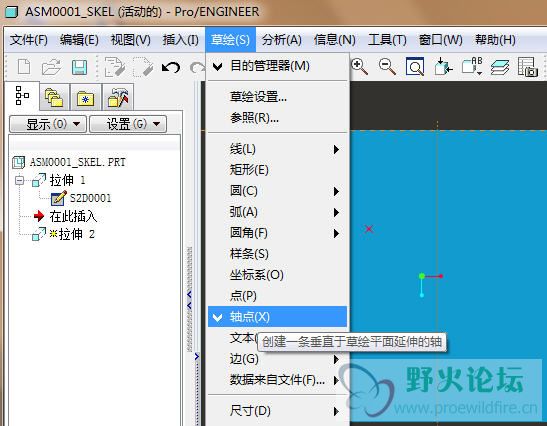The image size is (547, 426).
Task: Open the 工具(T) menu
Action: coord(387,40)
